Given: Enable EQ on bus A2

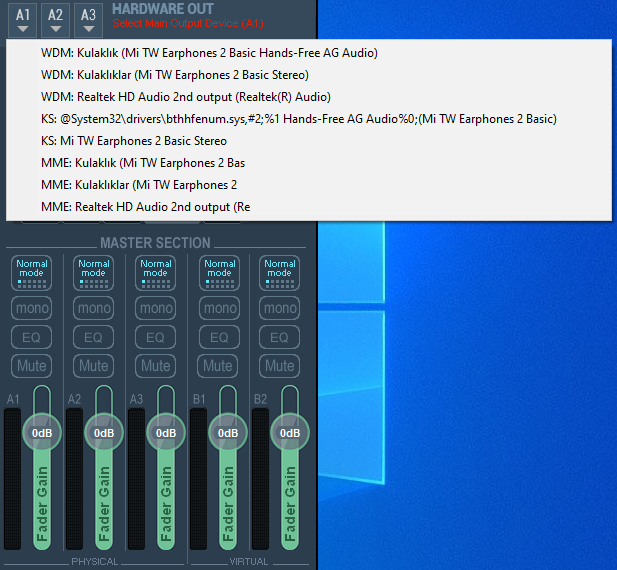Looking at the screenshot, I should click(x=94, y=337).
